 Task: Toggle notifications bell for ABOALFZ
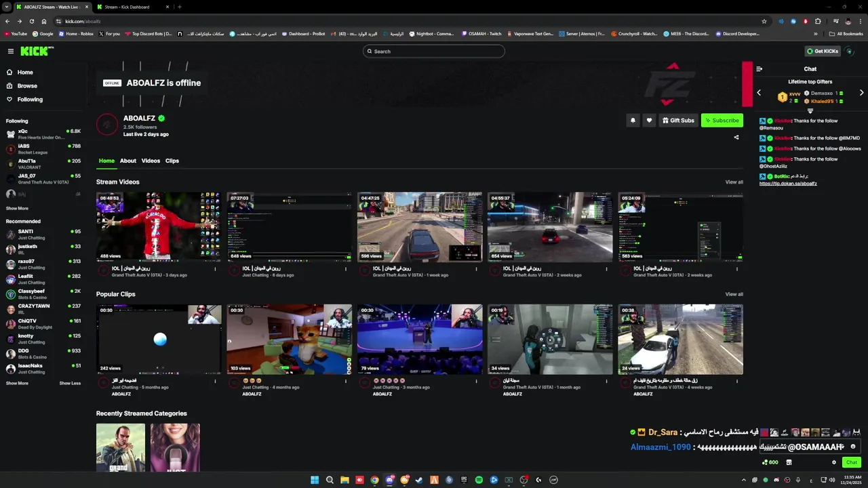[633, 121]
